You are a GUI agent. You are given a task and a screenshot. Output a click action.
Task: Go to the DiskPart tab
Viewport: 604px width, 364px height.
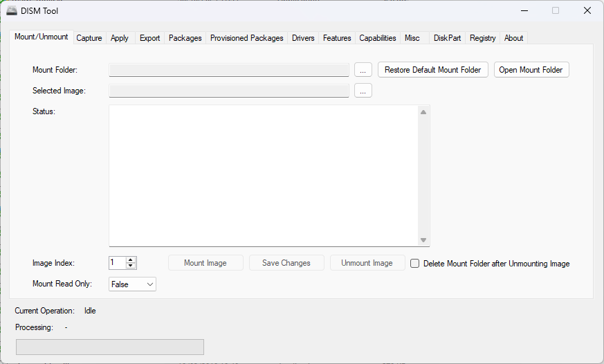447,38
